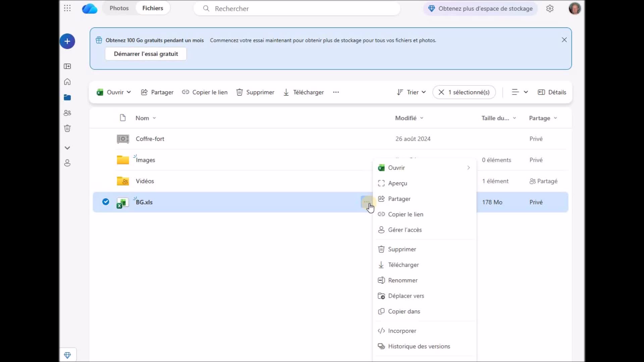Screen dimensions: 644x362
Task: Open the app launcher grid icon
Action: tap(67, 8)
